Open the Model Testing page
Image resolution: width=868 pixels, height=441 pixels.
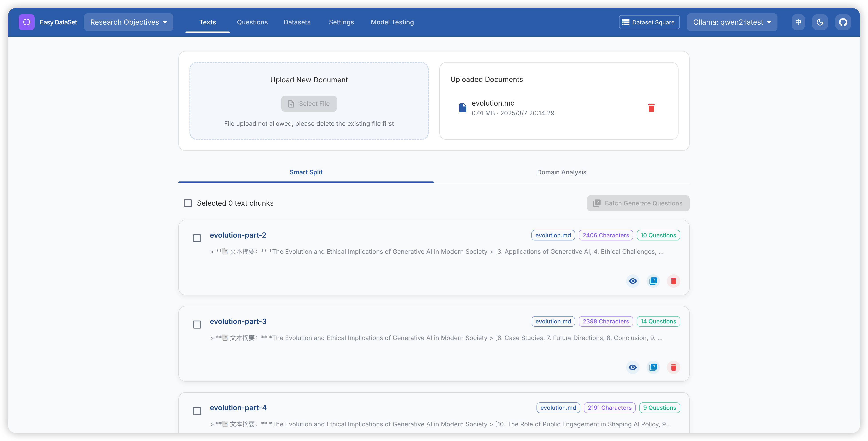click(392, 22)
